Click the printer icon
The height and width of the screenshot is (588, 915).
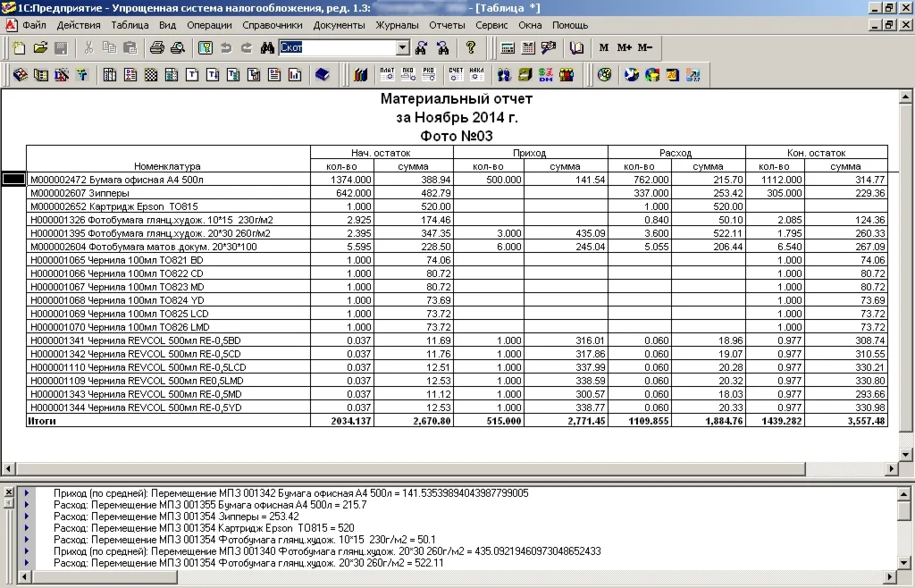157,47
